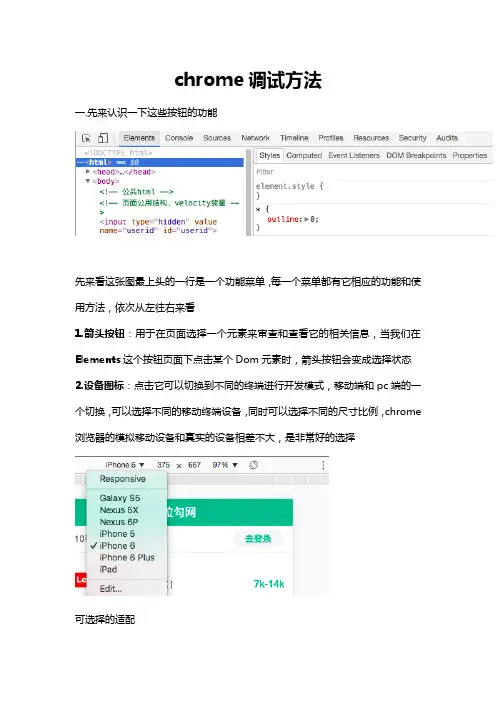Image resolution: width=496 pixels, height=702 pixels.
Task: Open the Audits tab
Action: click(x=447, y=138)
